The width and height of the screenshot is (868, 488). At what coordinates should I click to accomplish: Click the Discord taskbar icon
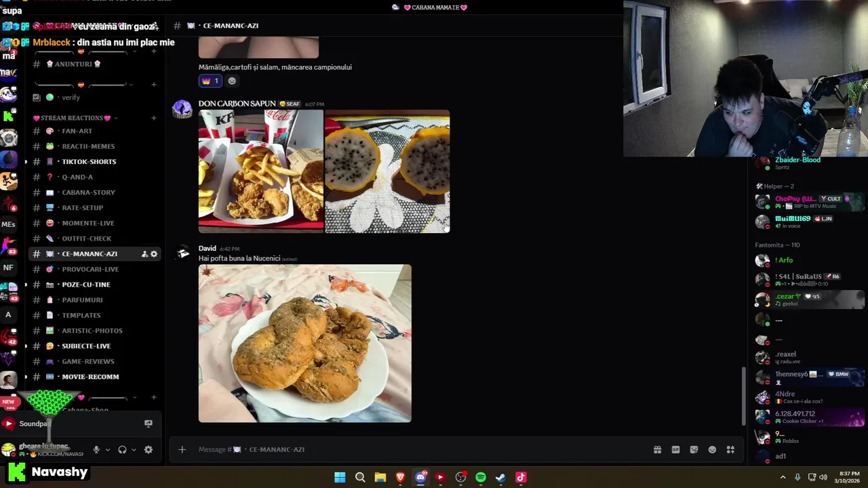point(420,477)
